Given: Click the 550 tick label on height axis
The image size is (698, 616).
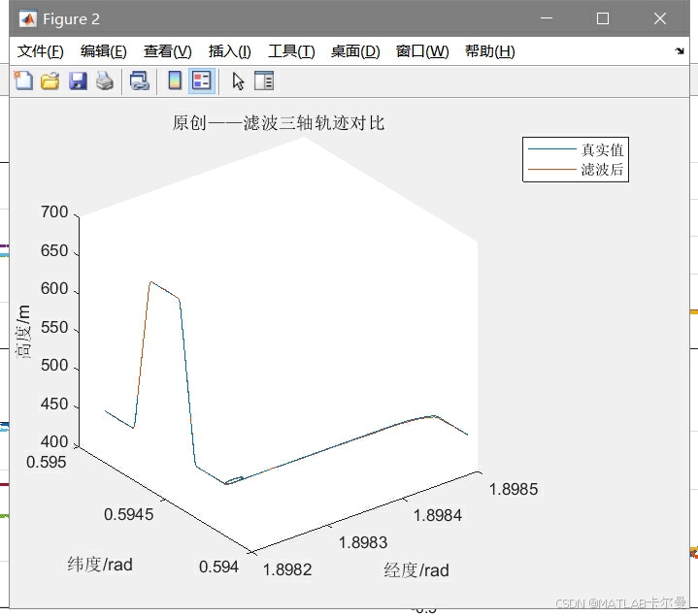Looking at the screenshot, I should pos(54,327).
